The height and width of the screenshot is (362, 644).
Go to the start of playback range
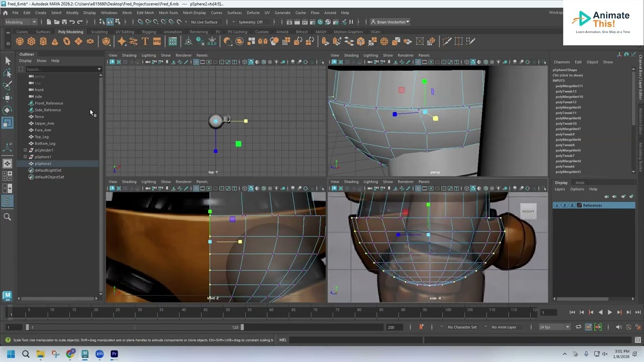572,312
